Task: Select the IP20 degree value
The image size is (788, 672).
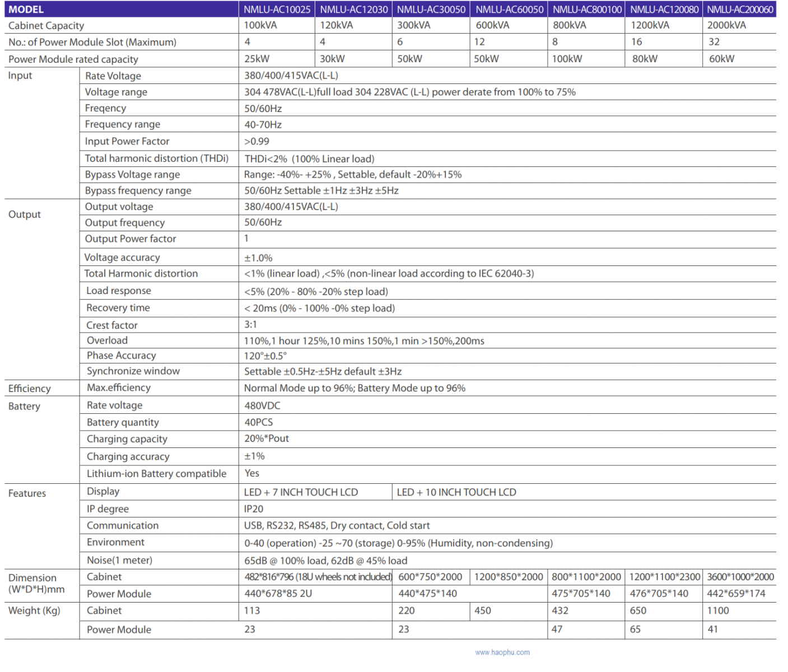Action: coord(253,509)
